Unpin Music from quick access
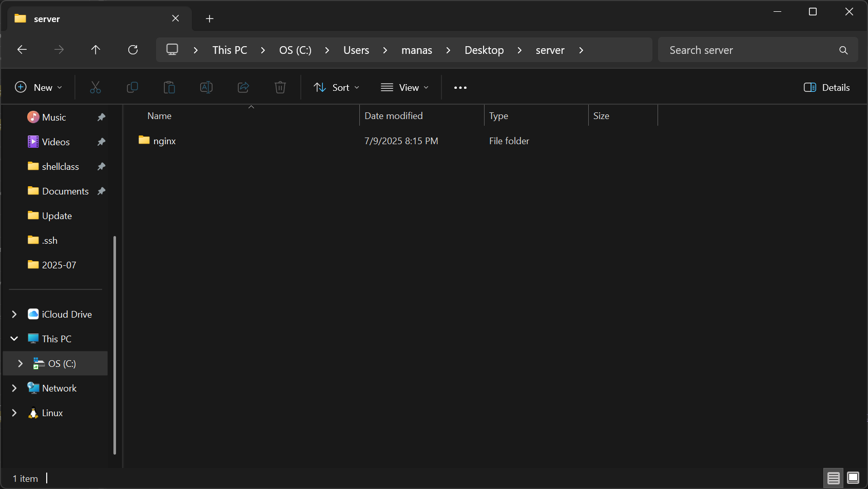868x489 pixels. (101, 117)
